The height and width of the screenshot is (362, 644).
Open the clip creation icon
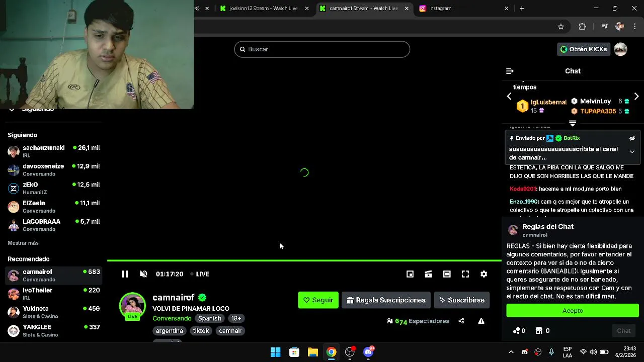[x=428, y=274]
